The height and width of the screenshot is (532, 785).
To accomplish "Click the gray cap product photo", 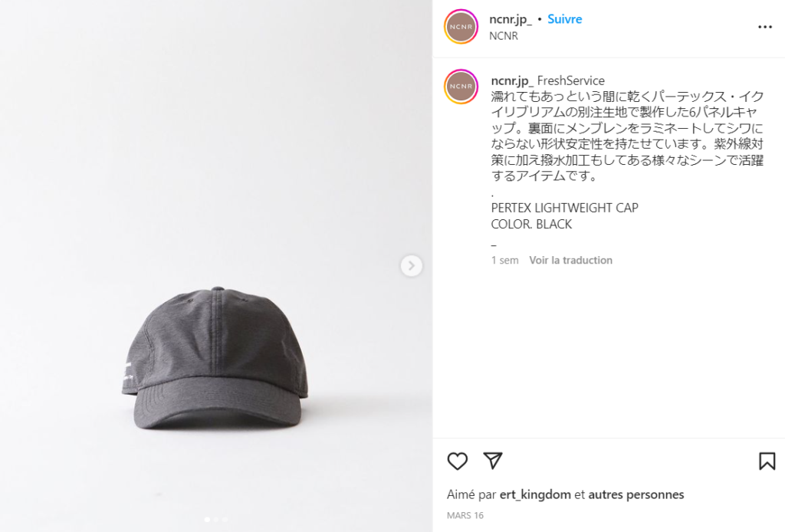I will pyautogui.click(x=215, y=358).
